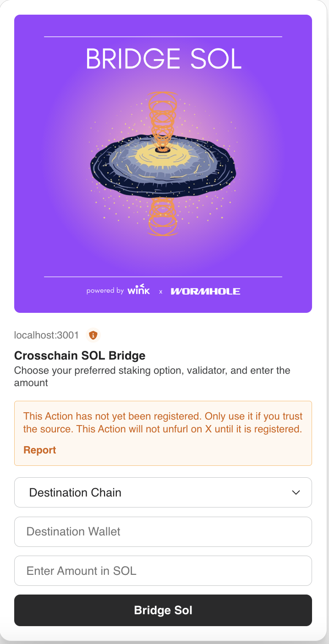Click the Report link
The image size is (329, 644).
pos(40,450)
